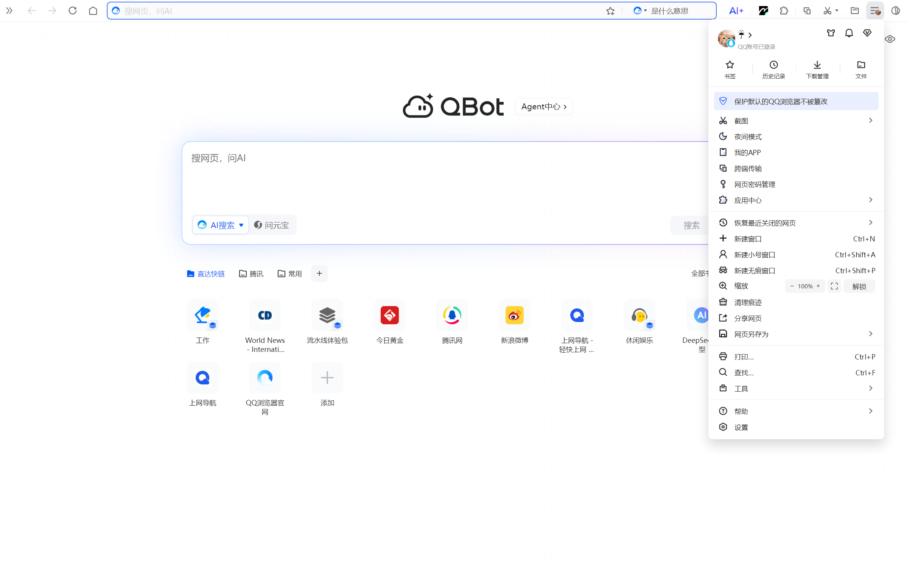907x588 pixels.
Task: Click the scissors screenshot toolbar icon
Action: [x=828, y=11]
